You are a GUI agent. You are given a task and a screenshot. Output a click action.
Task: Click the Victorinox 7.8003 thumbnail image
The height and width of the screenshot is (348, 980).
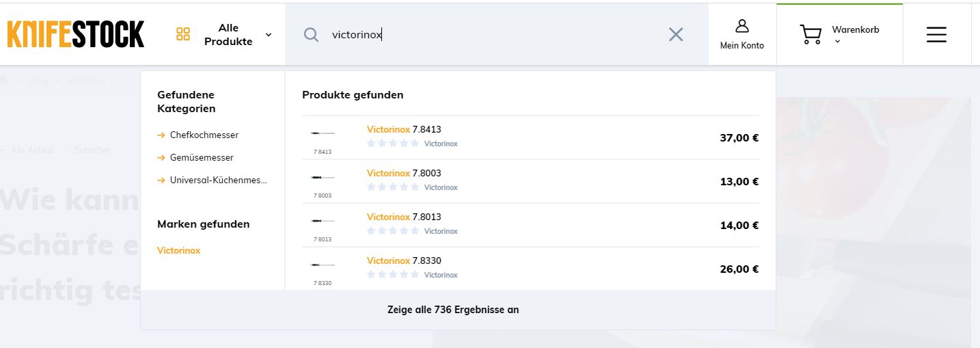[323, 178]
